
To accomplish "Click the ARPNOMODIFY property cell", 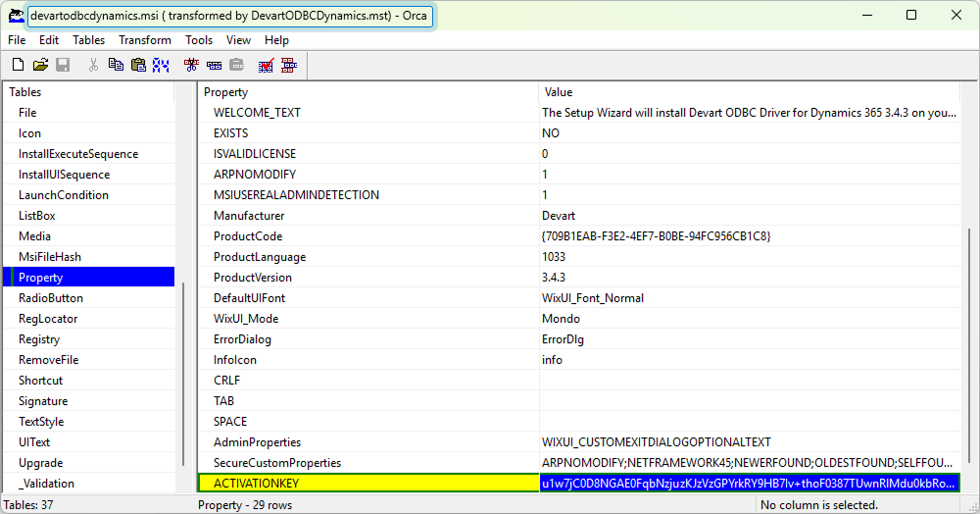I will (368, 175).
